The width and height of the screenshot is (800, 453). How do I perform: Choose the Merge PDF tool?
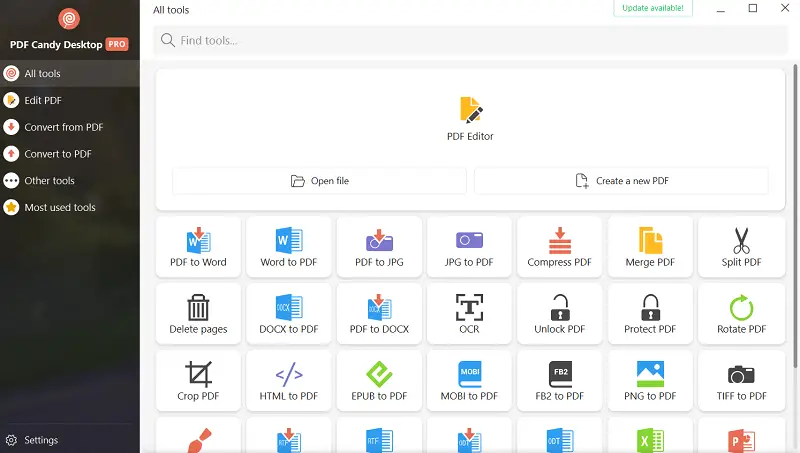click(x=650, y=247)
